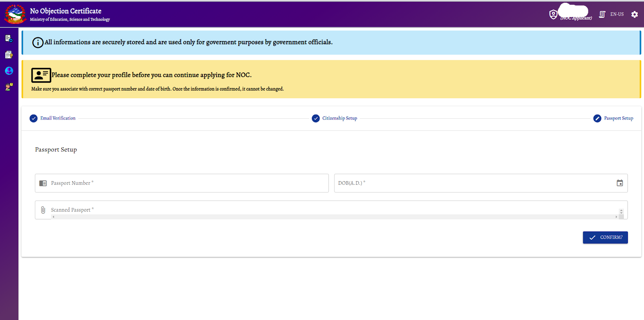Viewport: 644px width, 320px height.
Task: Go to Email Verification step
Action: pyautogui.click(x=58, y=118)
